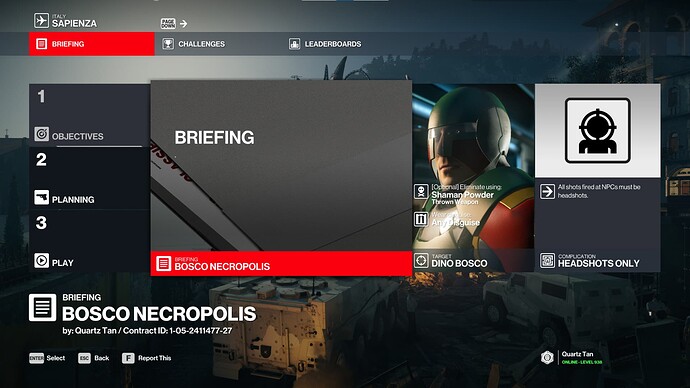Click the online level status text
Viewport: 690px width, 388px height.
(582, 362)
